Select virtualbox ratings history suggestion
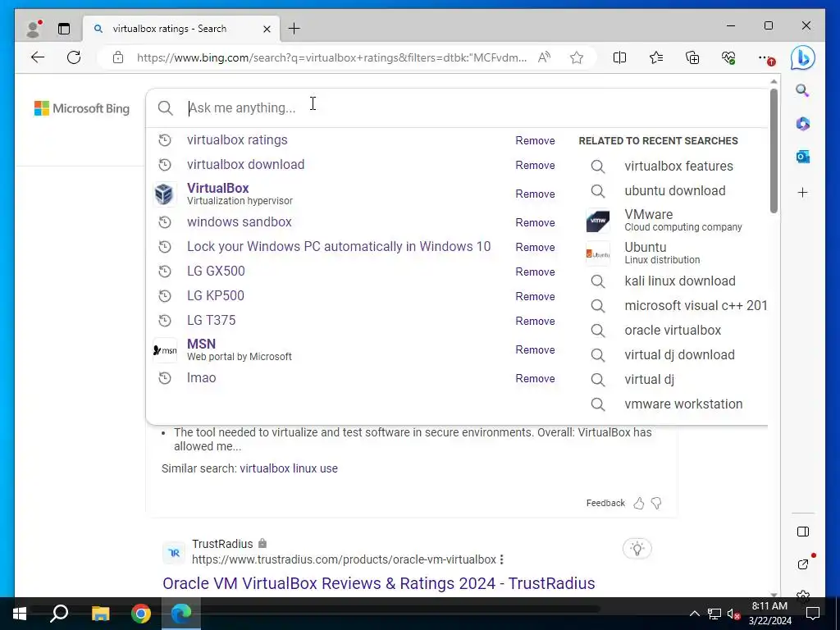 [x=237, y=139]
